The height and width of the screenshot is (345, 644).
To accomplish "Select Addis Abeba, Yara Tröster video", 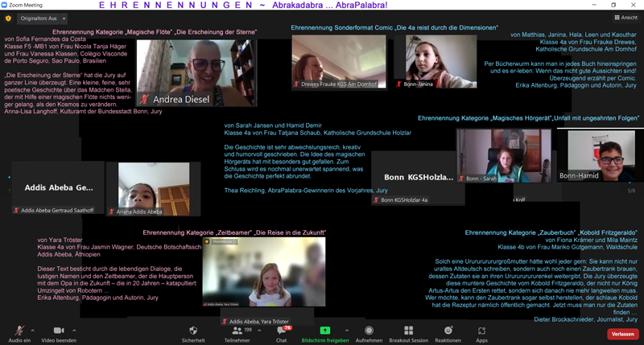I will (264, 272).
